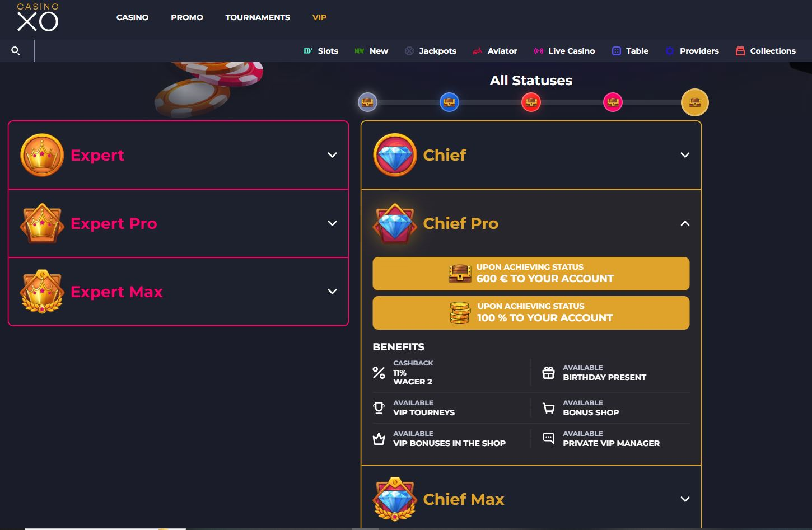The height and width of the screenshot is (530, 812).
Task: Click the Casino XO logo
Action: point(38,17)
